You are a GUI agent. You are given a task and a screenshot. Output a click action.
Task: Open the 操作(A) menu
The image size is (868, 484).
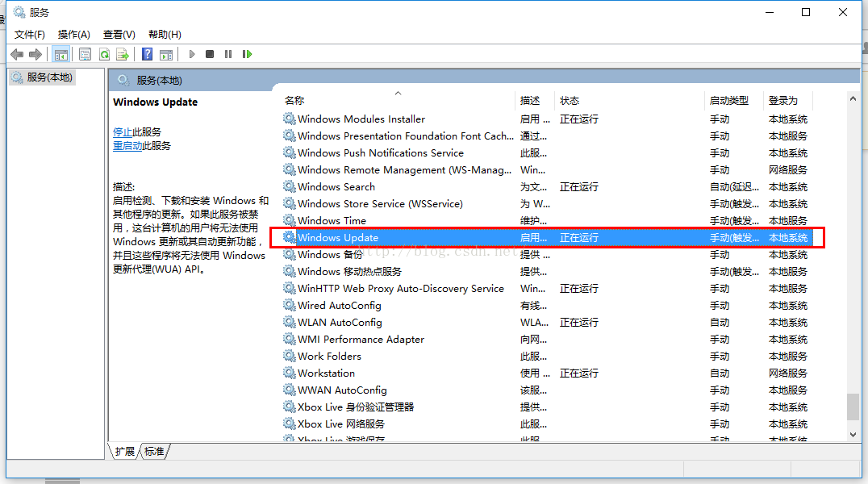[x=73, y=35]
